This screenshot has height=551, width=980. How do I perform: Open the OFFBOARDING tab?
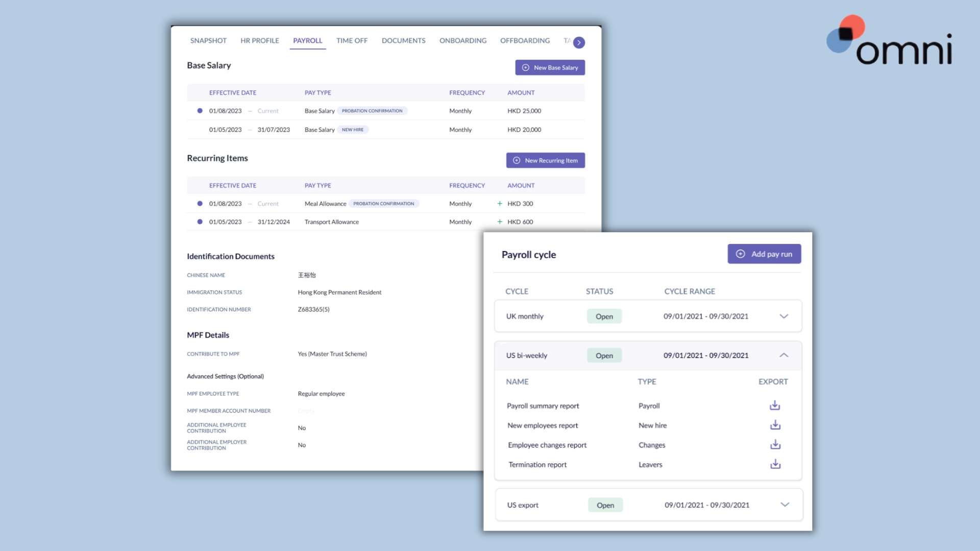tap(525, 41)
